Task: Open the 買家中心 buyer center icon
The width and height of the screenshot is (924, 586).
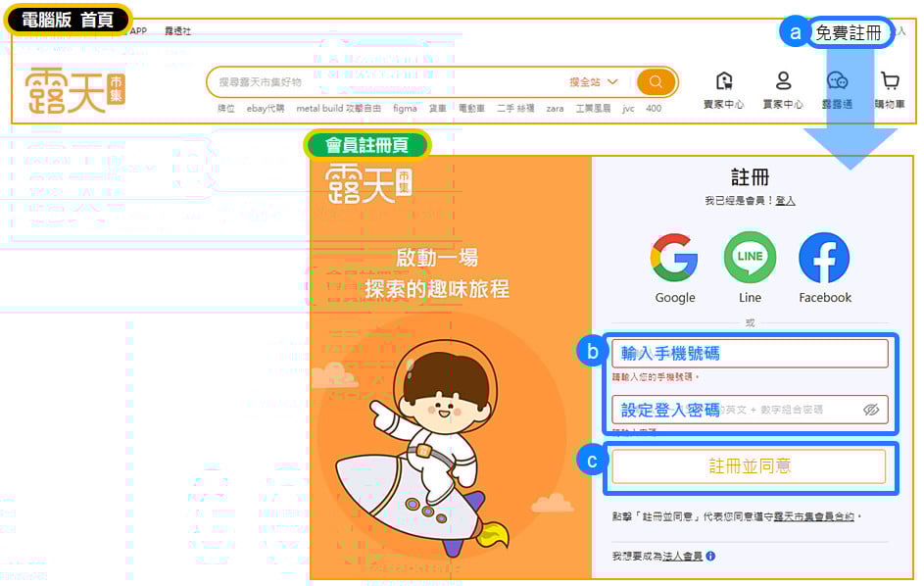Action: coord(783,89)
